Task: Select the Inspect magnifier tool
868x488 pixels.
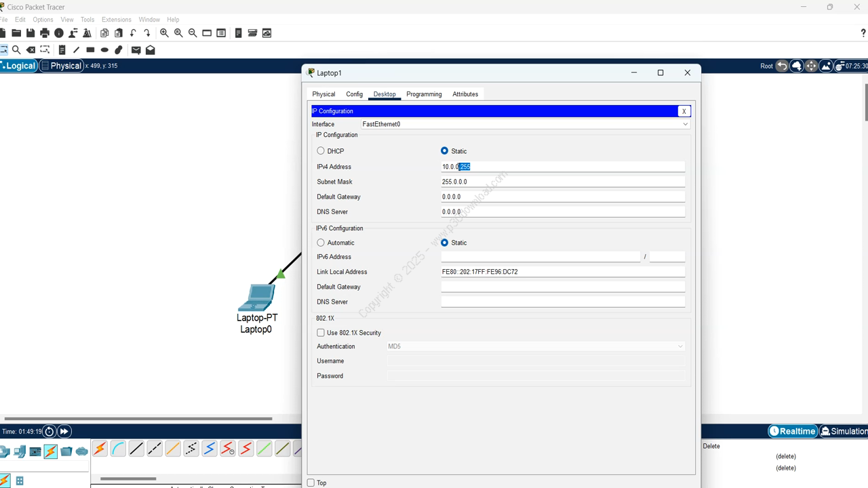Action: [16, 49]
